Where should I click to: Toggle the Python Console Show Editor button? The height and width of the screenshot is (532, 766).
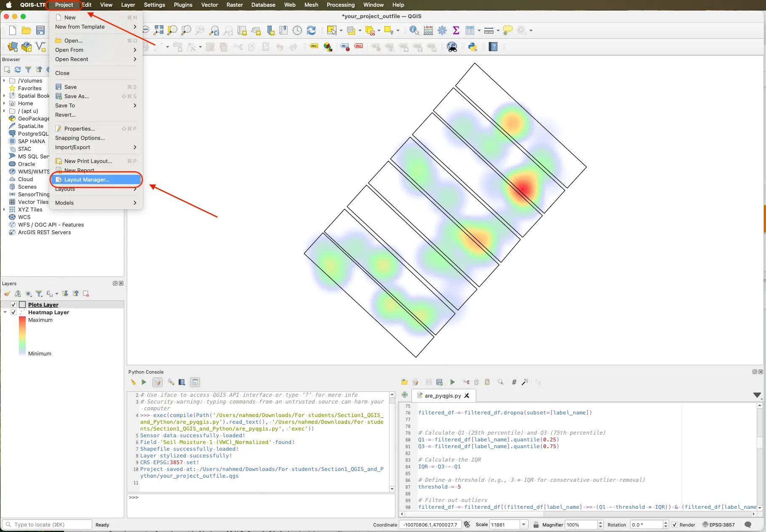point(157,382)
